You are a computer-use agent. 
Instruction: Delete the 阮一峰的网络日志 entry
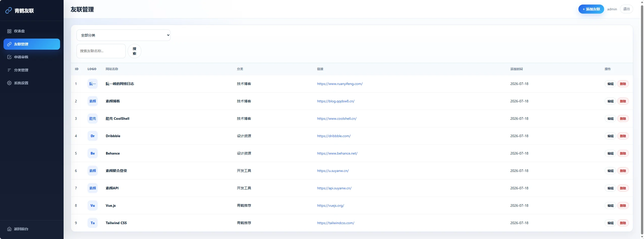(x=623, y=84)
